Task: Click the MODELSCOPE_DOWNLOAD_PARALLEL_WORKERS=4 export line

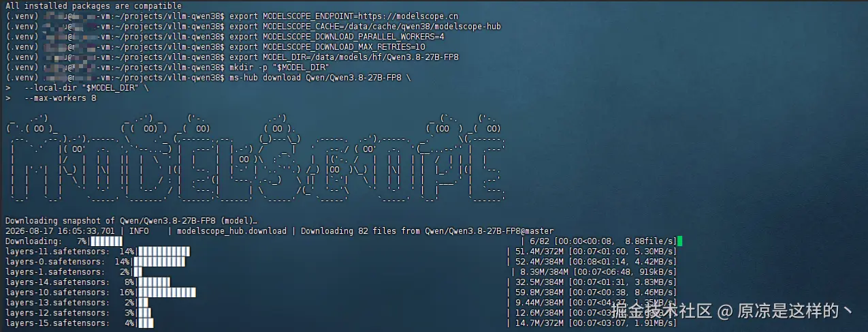Action: pos(337,36)
